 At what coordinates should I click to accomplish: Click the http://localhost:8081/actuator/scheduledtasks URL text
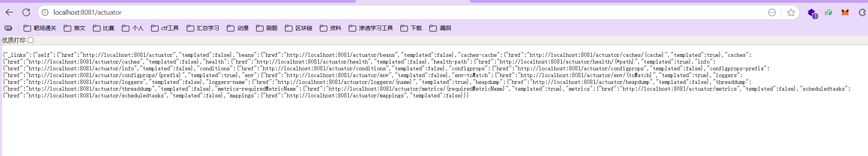pyautogui.click(x=96, y=95)
